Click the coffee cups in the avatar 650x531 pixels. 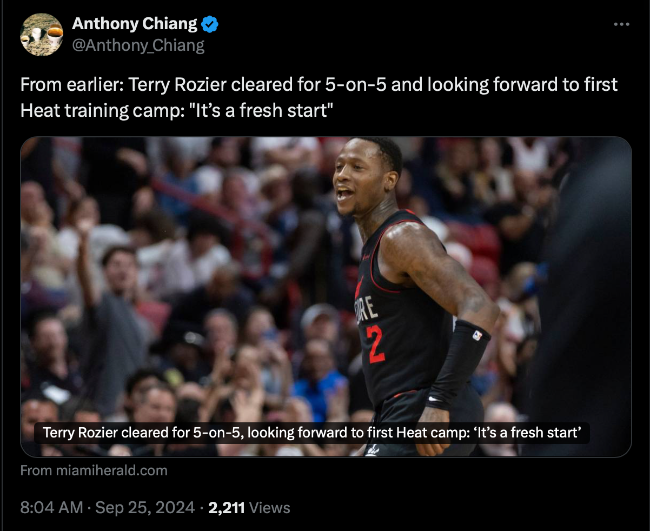44,35
